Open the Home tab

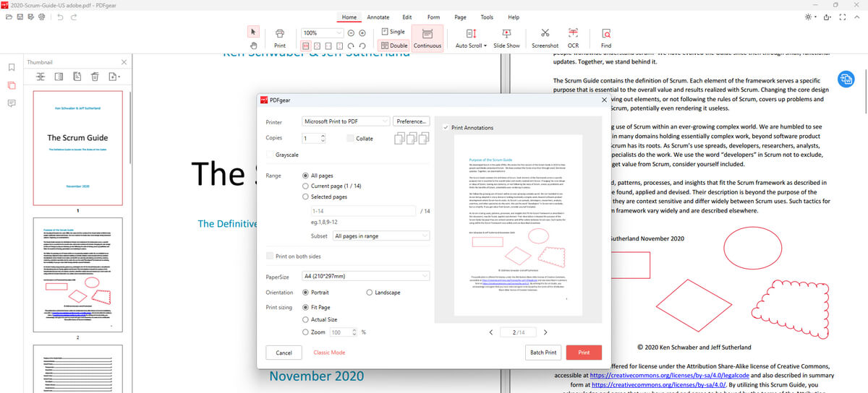(349, 17)
